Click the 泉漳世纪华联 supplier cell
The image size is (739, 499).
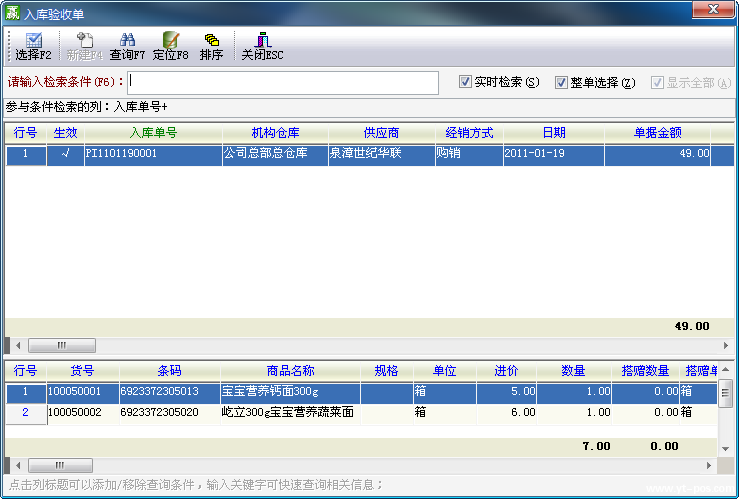click(x=381, y=155)
